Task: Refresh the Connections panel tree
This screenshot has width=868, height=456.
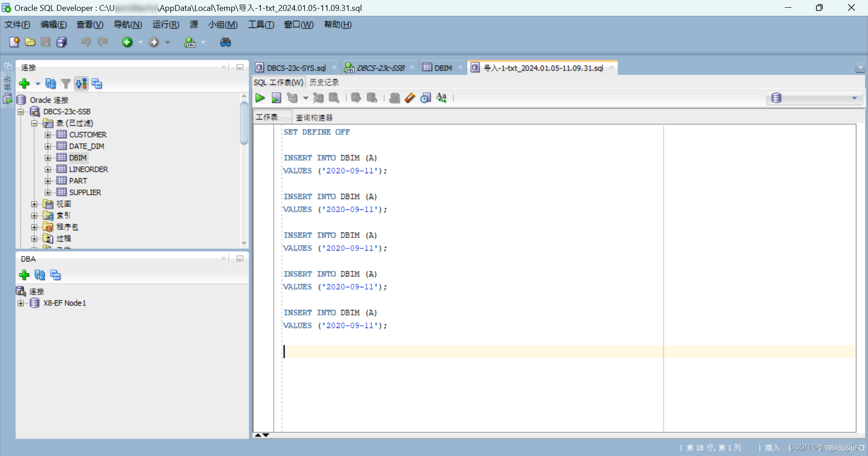Action: pos(51,84)
